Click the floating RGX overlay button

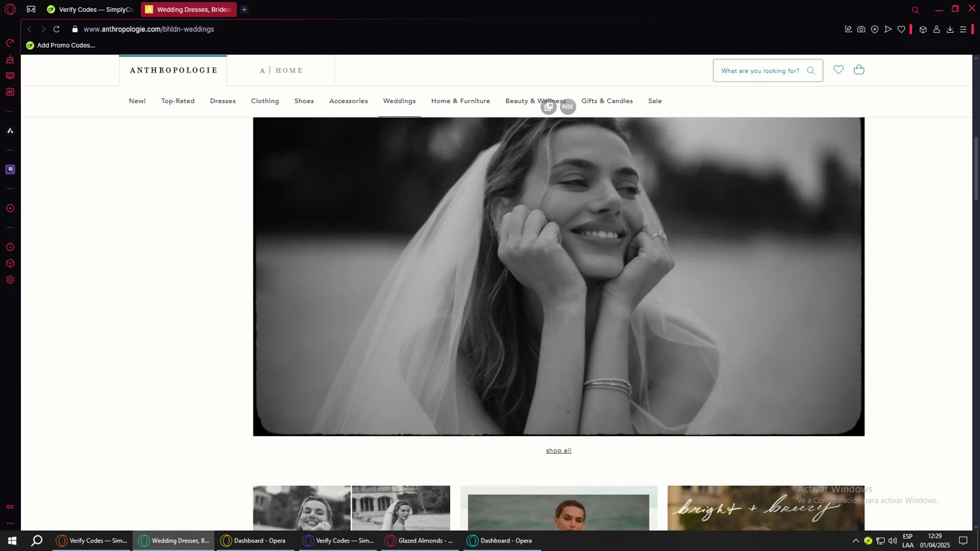[x=568, y=106]
